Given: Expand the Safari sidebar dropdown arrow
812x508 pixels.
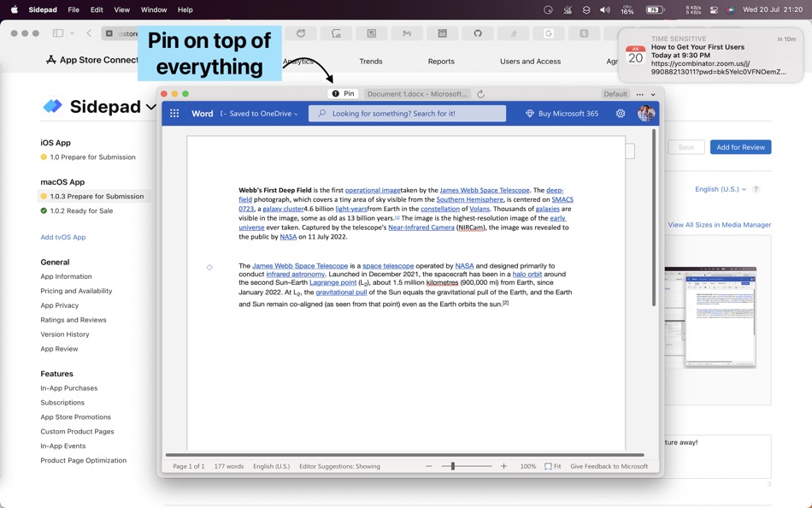Looking at the screenshot, I should pyautogui.click(x=72, y=33).
